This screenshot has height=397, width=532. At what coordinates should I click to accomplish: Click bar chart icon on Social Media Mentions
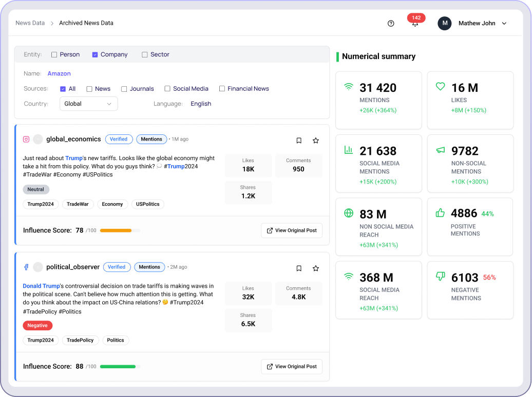click(349, 150)
